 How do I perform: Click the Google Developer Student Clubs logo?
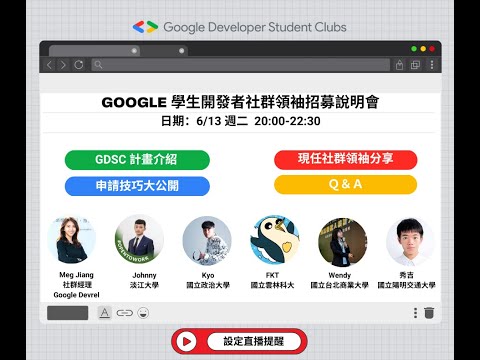pyautogui.click(x=240, y=27)
